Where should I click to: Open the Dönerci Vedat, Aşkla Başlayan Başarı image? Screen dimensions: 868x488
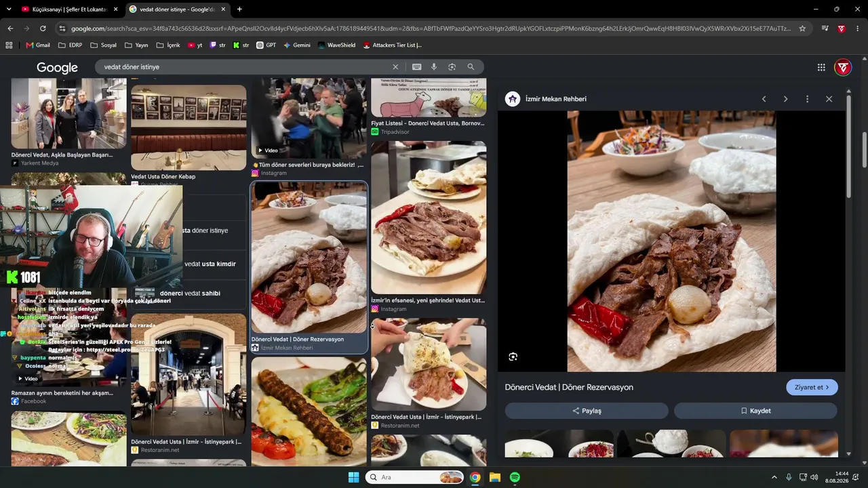(68, 114)
